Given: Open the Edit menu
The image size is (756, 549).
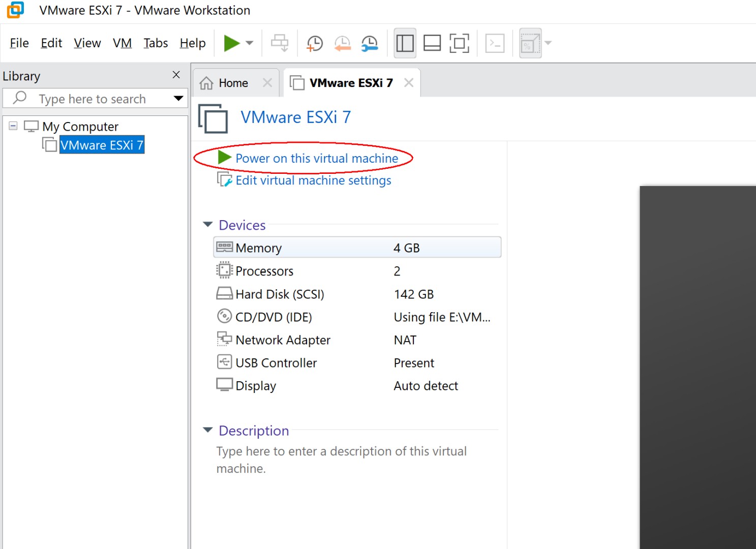Looking at the screenshot, I should coord(51,43).
